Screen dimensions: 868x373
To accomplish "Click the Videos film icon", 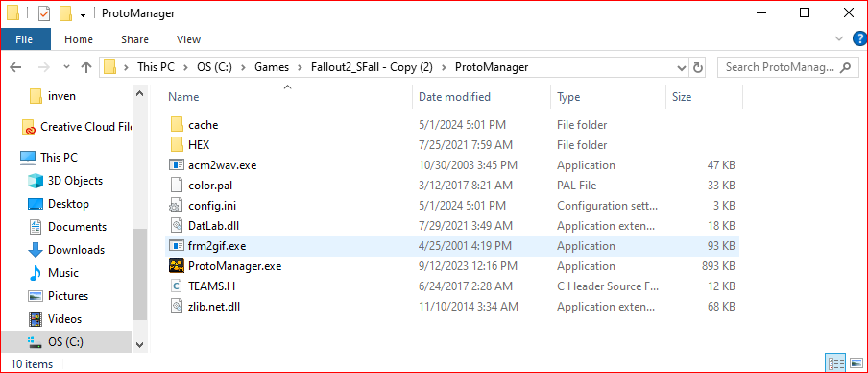I will tap(36, 319).
